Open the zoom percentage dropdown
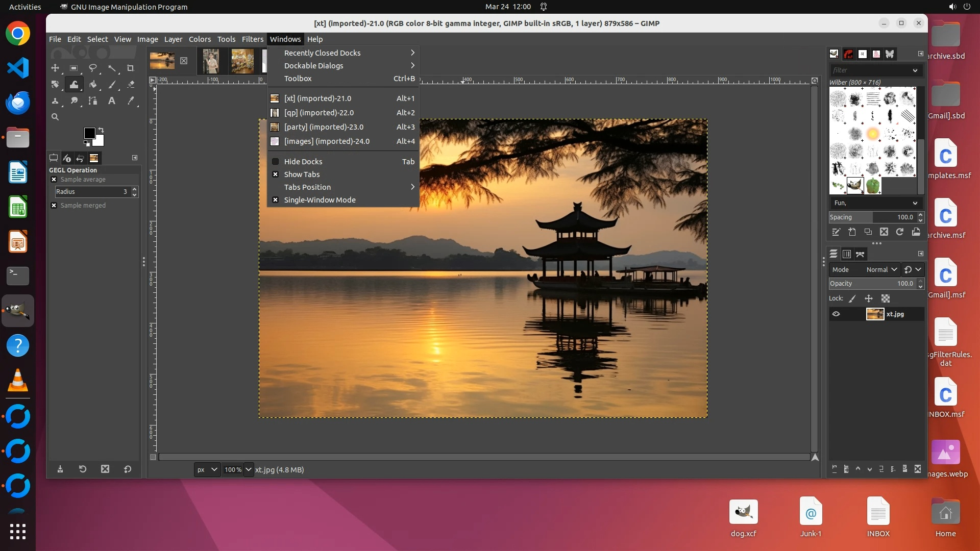980x551 pixels. tap(249, 469)
